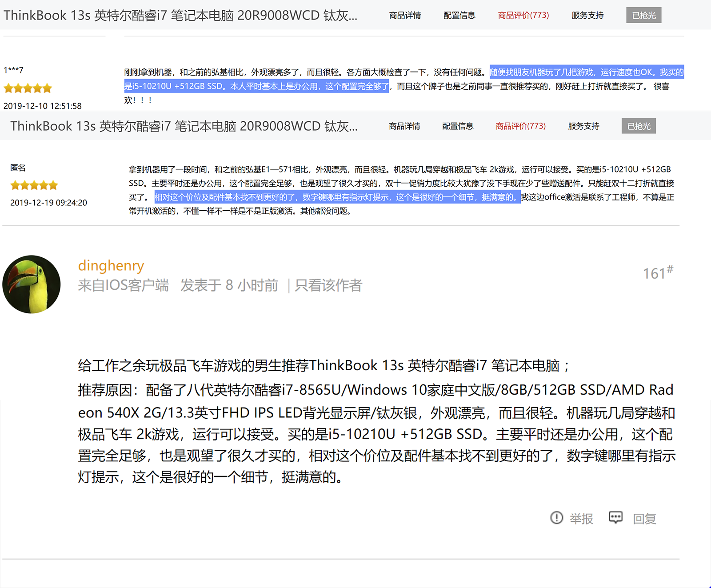Open dinghenry's toucan avatar

[32, 284]
